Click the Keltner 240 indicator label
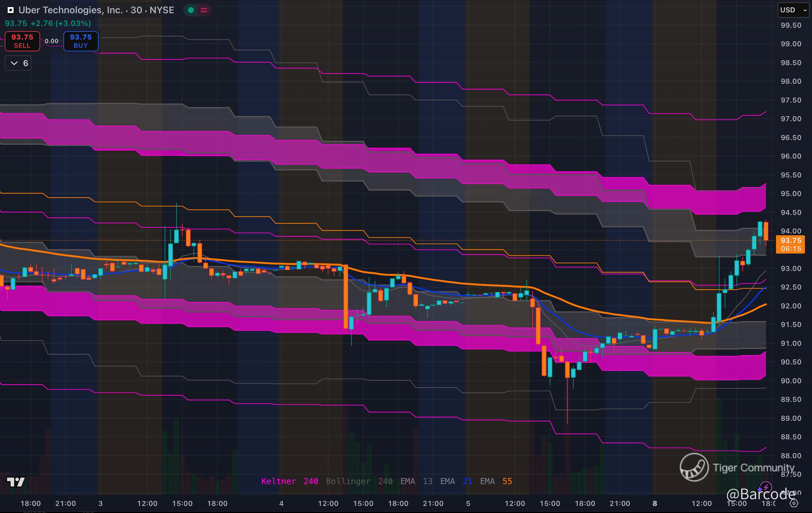The image size is (812, 513). tap(290, 481)
